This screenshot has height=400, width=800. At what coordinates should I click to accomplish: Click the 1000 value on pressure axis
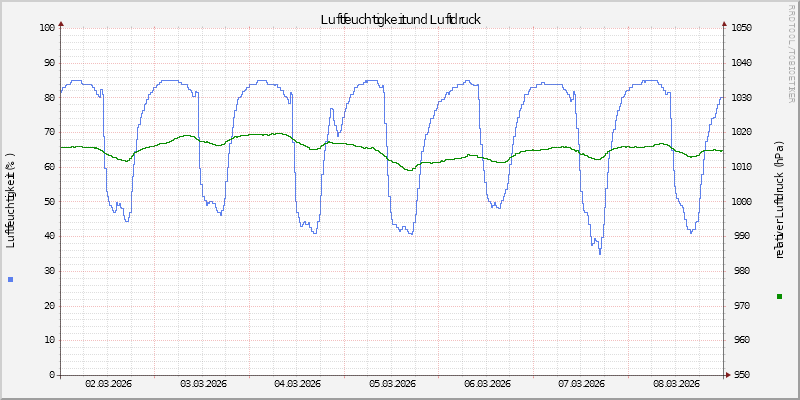[x=741, y=202]
